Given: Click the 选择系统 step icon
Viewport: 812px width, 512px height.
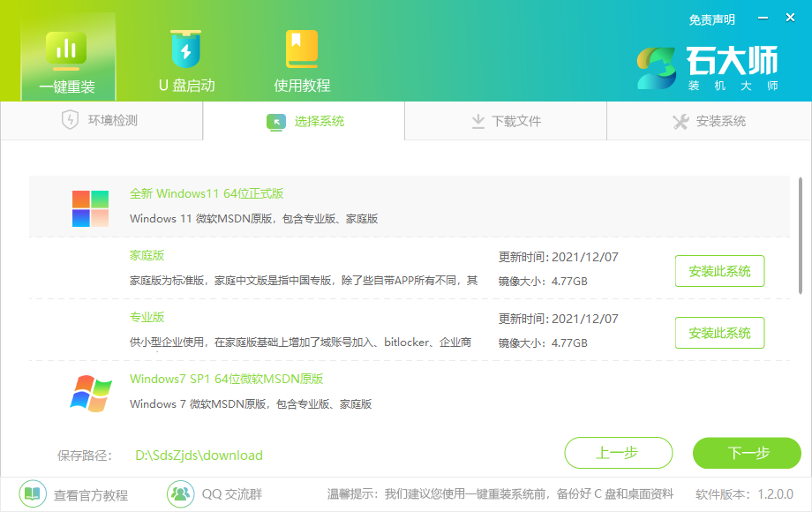Looking at the screenshot, I should 276,122.
